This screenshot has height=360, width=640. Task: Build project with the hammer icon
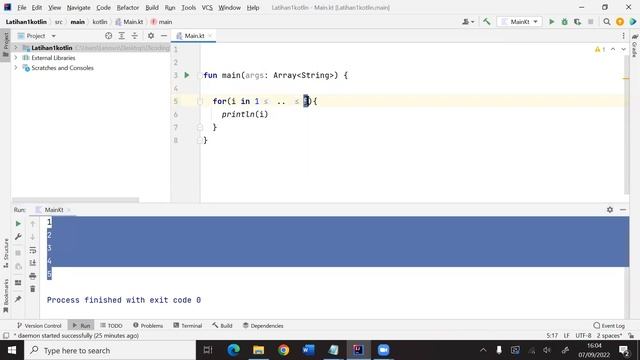coord(487,22)
